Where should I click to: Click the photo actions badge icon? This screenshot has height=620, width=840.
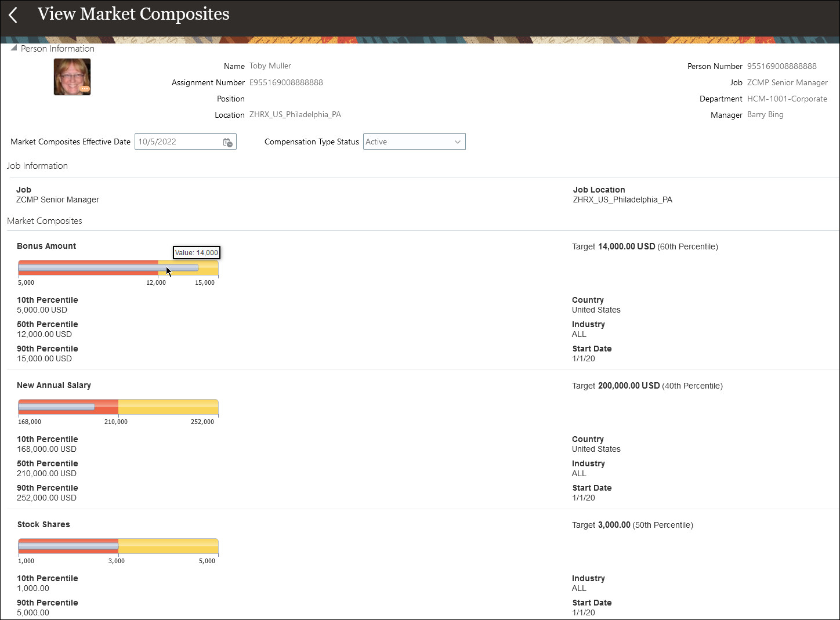pos(85,89)
